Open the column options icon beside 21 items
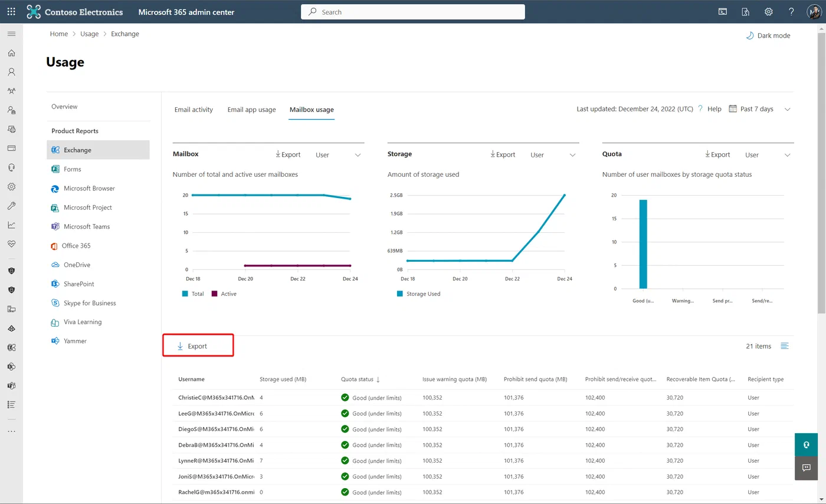826x504 pixels. pyautogui.click(x=785, y=346)
